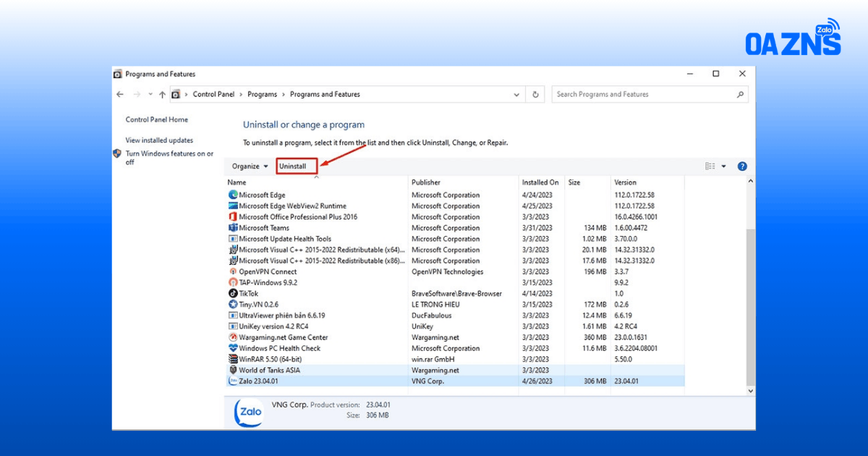This screenshot has height=456, width=868.
Task: Expand the chevron after Programs breadcrumb
Action: point(284,94)
